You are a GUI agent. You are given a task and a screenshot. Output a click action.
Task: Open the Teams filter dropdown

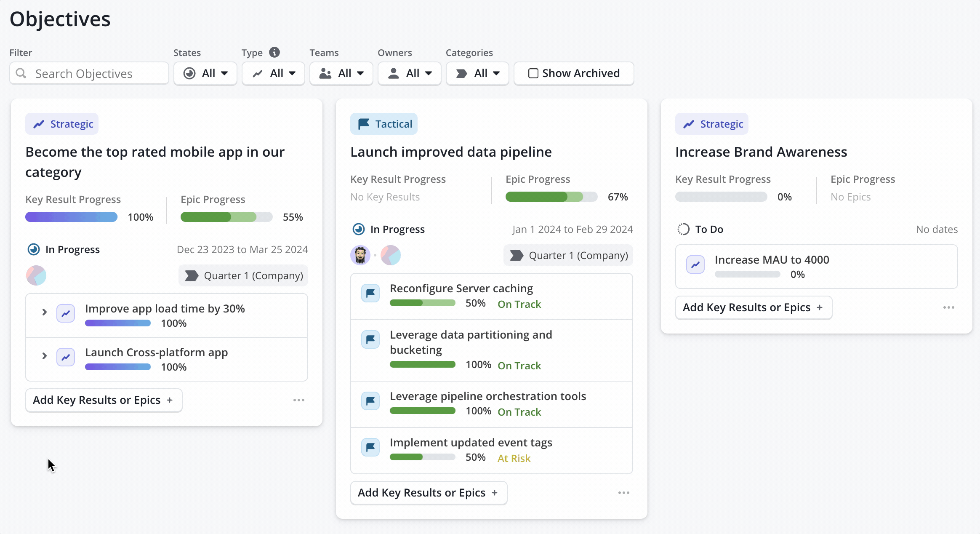click(341, 73)
